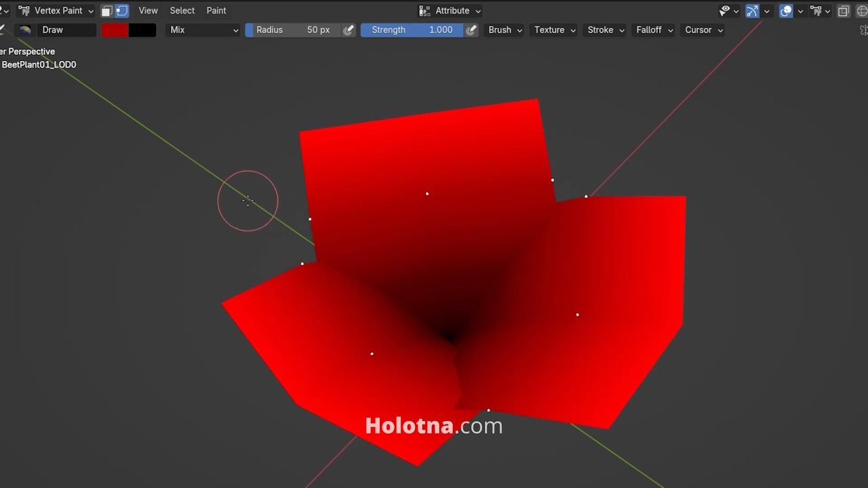Click the vertex paint overlay icon at top right
Image resolution: width=868 pixels, height=488 pixels.
(x=816, y=11)
